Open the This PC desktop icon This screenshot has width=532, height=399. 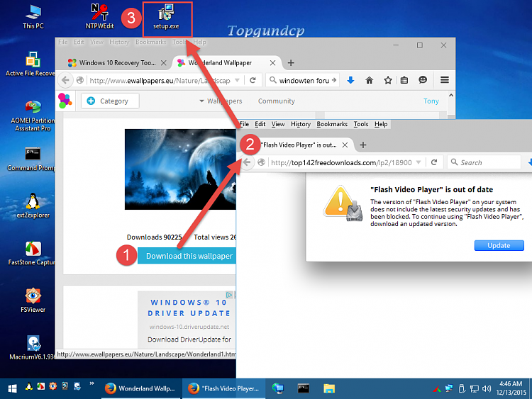33,16
